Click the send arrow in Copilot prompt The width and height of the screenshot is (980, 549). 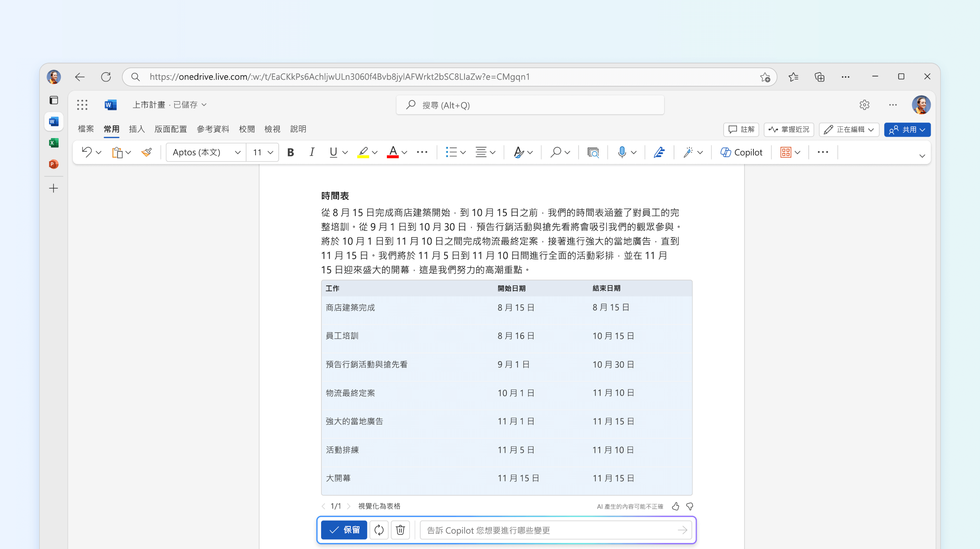(682, 530)
